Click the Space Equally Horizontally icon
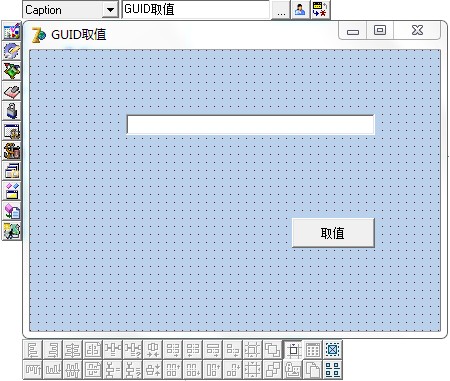The width and height of the screenshot is (450, 381). pyautogui.click(x=113, y=350)
